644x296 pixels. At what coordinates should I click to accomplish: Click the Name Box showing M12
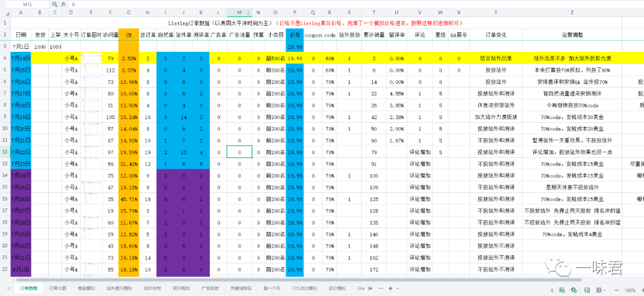click(27, 4)
